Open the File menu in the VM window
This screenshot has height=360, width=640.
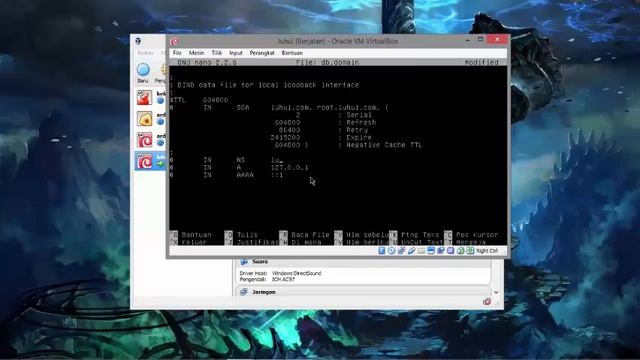[x=177, y=53]
